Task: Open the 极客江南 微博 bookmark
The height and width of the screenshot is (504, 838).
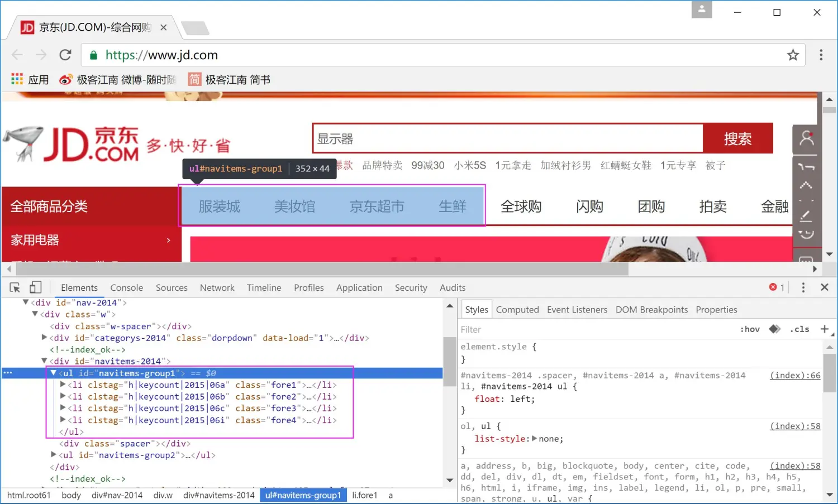Action: (118, 79)
